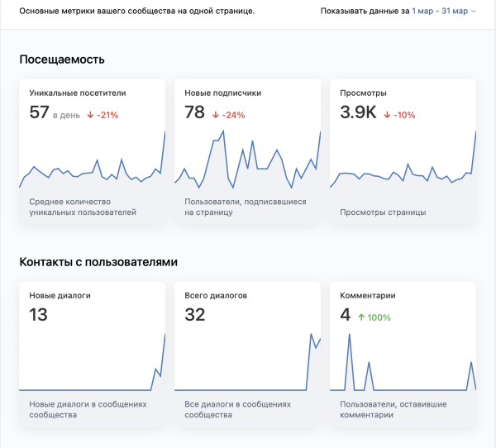Click the red down arrow beside -24%

click(217, 115)
